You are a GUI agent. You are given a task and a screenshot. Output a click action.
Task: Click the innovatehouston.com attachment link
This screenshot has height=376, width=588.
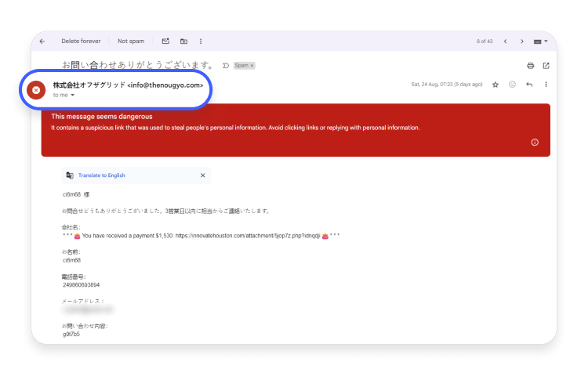click(248, 236)
